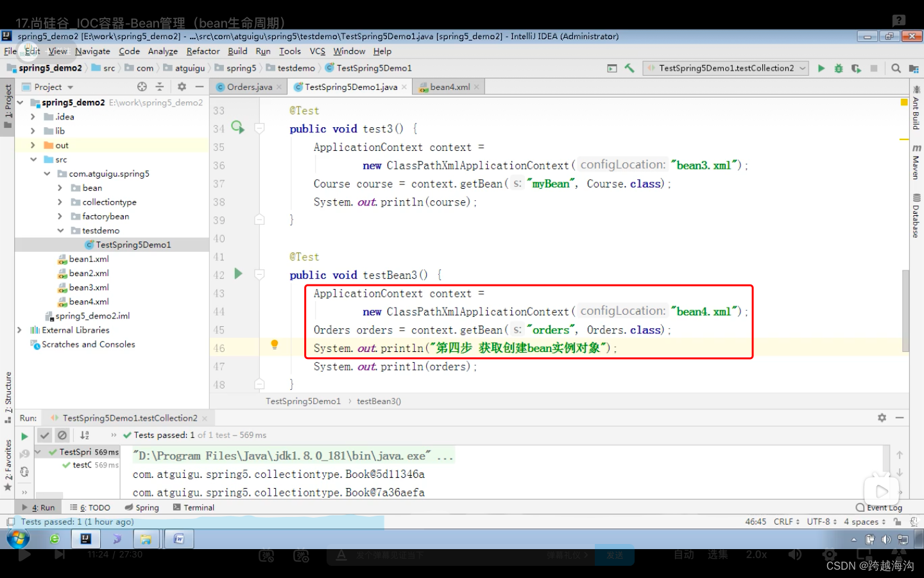Rerun tests with green arrow in Run panel

pos(24,436)
